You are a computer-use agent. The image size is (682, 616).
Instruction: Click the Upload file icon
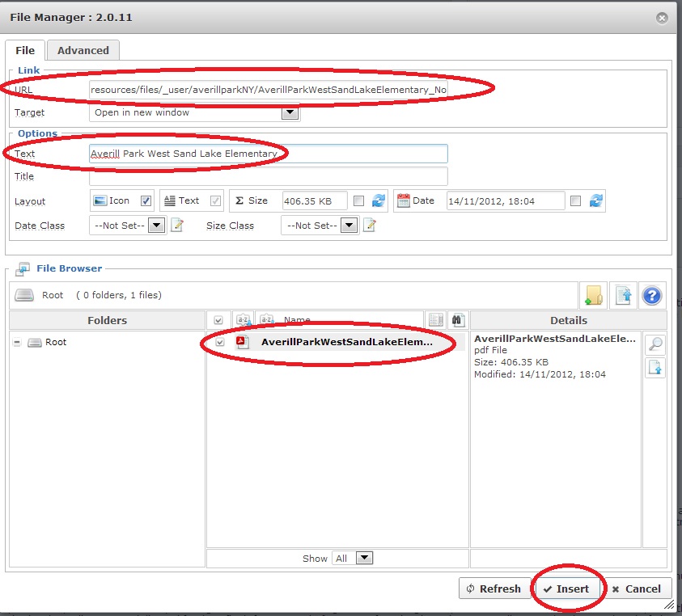click(623, 295)
